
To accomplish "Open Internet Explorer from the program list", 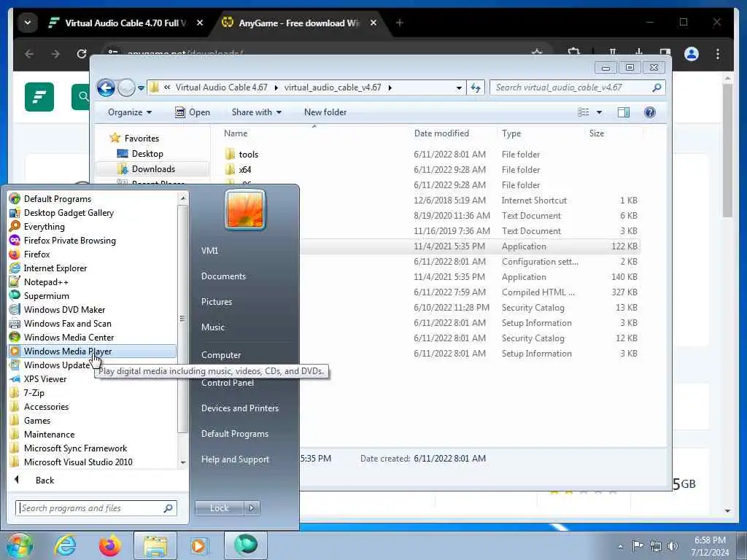I will click(x=55, y=268).
